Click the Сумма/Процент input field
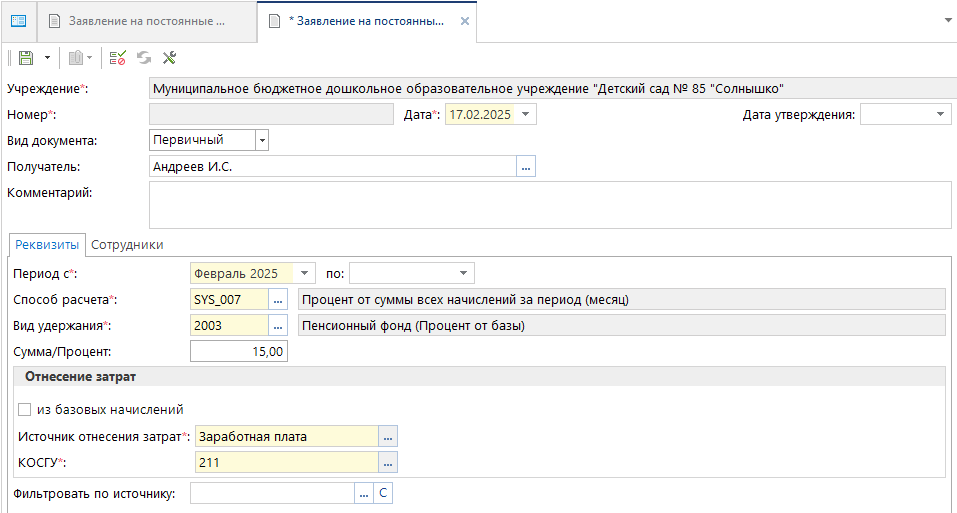Image resolution: width=957 pixels, height=513 pixels. pos(239,351)
